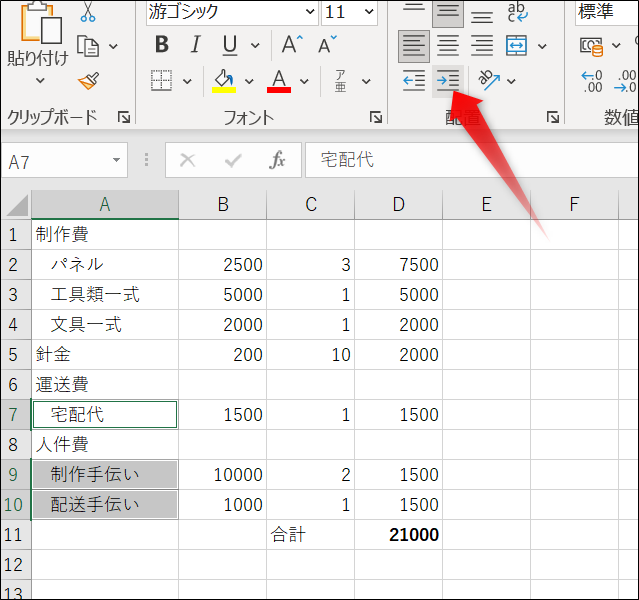Open the Name Box dropdown arrow
Image resolution: width=639 pixels, height=600 pixels.
[117, 160]
